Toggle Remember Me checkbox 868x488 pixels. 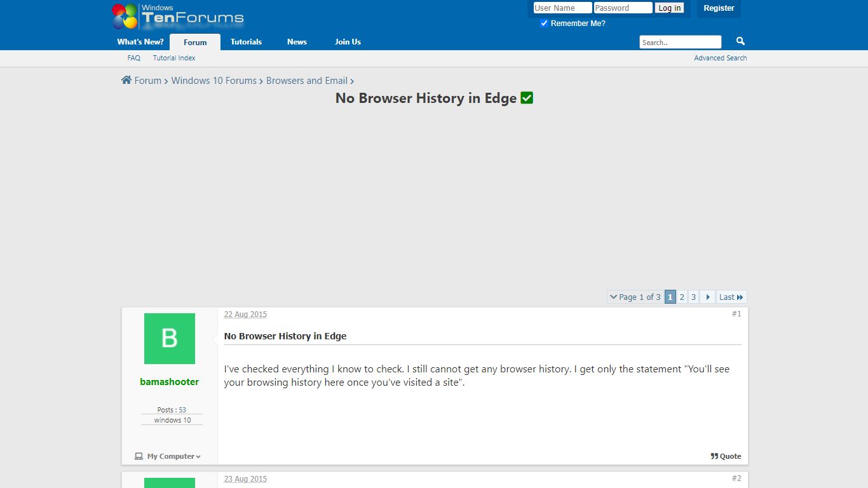tap(544, 24)
